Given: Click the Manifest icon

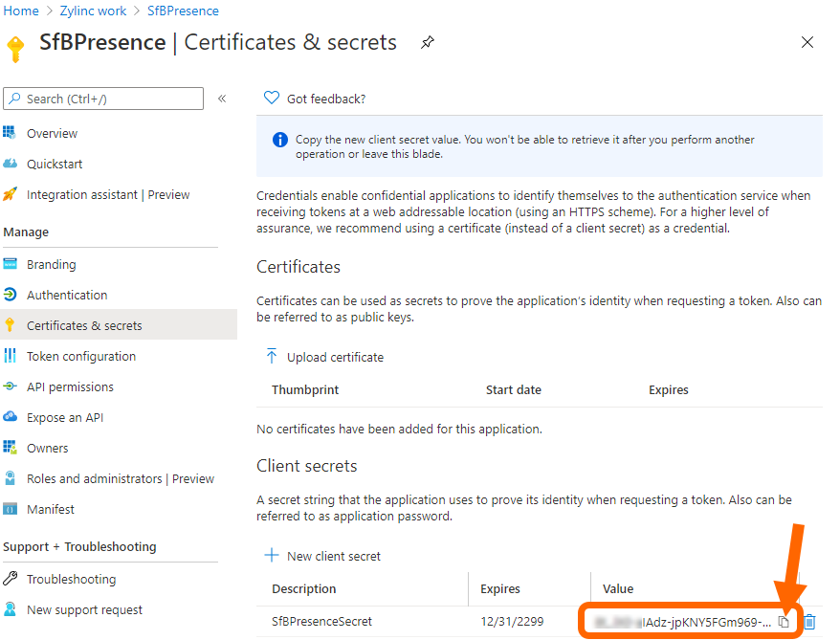Looking at the screenshot, I should pos(11,508).
